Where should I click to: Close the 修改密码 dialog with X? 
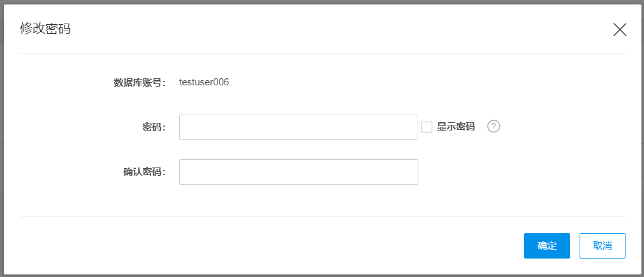tap(620, 29)
